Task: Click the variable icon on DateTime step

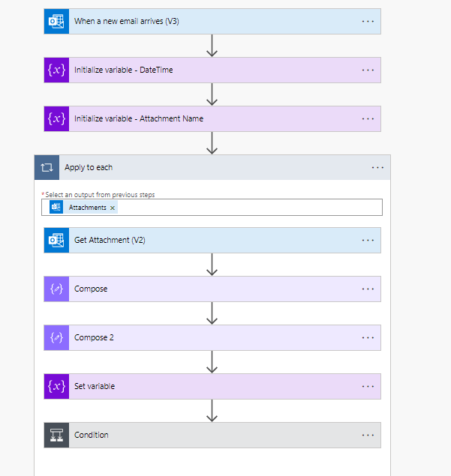Action: click(x=56, y=70)
